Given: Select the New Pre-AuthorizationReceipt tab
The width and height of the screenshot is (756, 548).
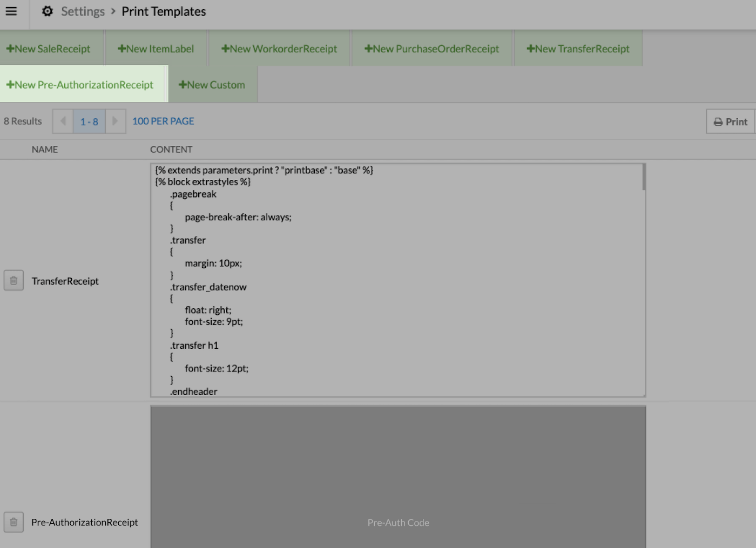Looking at the screenshot, I should coord(81,84).
